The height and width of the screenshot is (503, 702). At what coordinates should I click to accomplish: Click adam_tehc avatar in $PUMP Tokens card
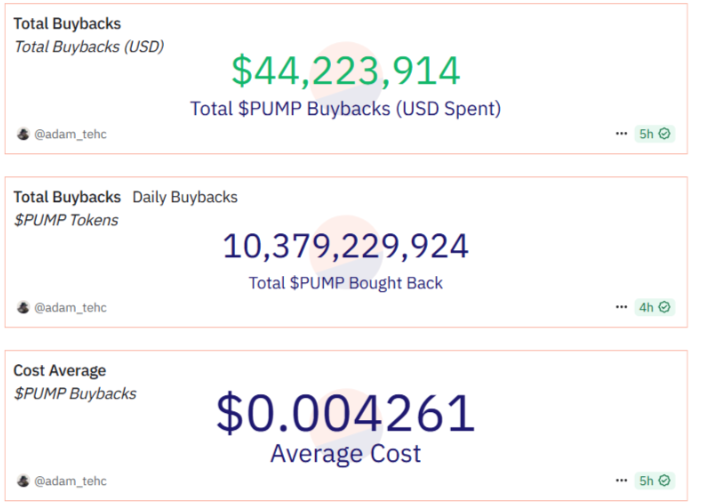23,307
